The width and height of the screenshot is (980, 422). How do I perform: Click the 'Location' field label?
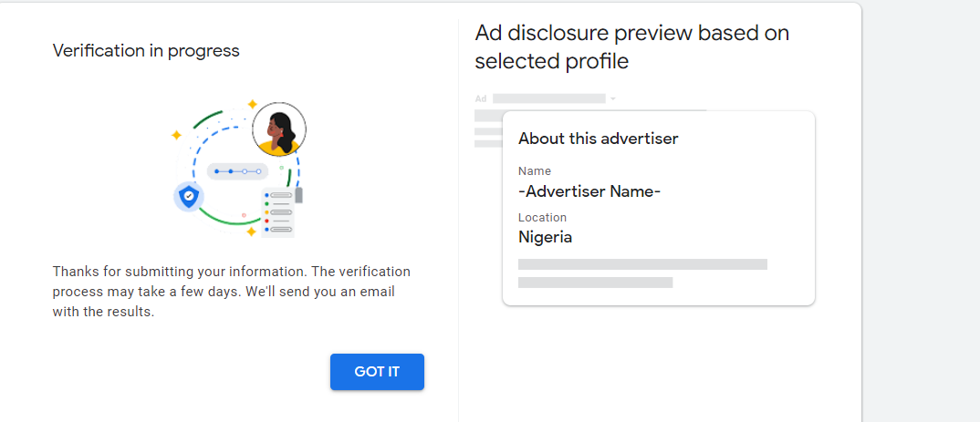click(542, 218)
